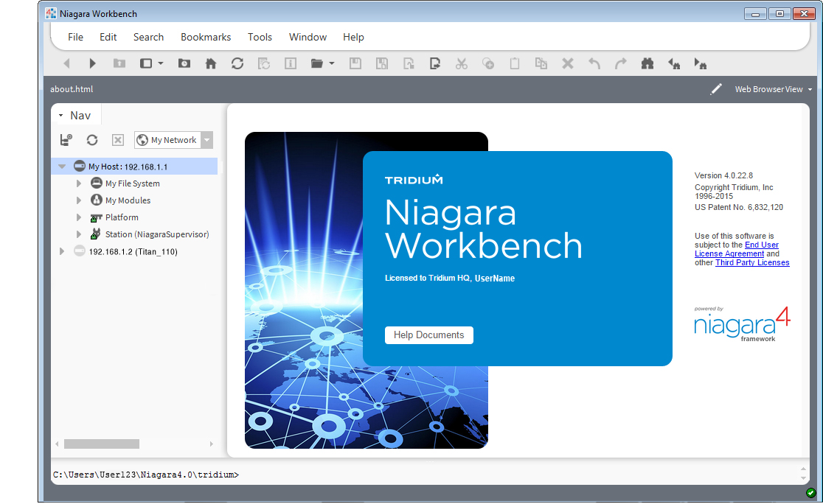Click the Open connection icon in Nav panel
The width and height of the screenshot is (823, 504).
pos(66,139)
